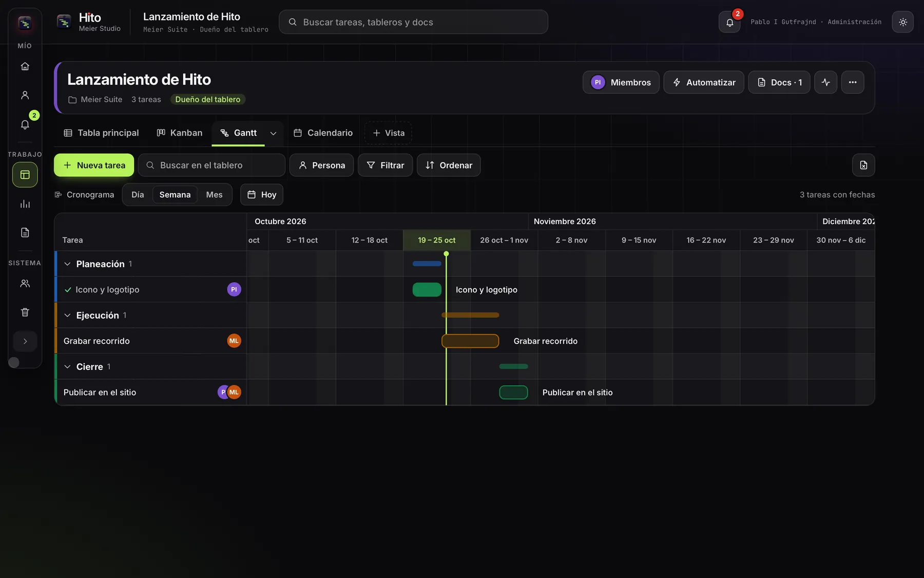Select the Gantt tab
The width and height of the screenshot is (924, 578).
pos(238,133)
